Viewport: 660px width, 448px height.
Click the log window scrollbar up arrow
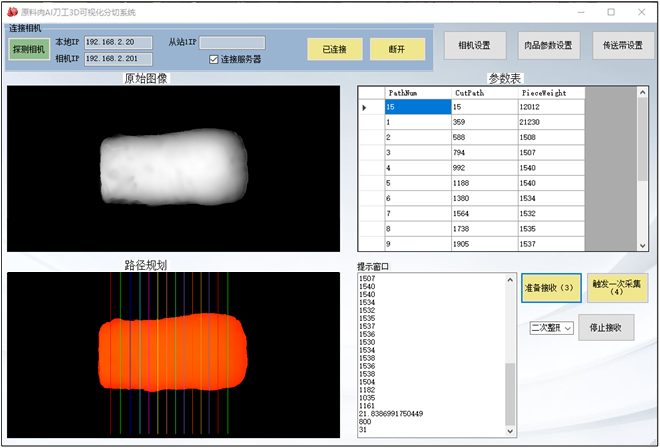(x=511, y=280)
